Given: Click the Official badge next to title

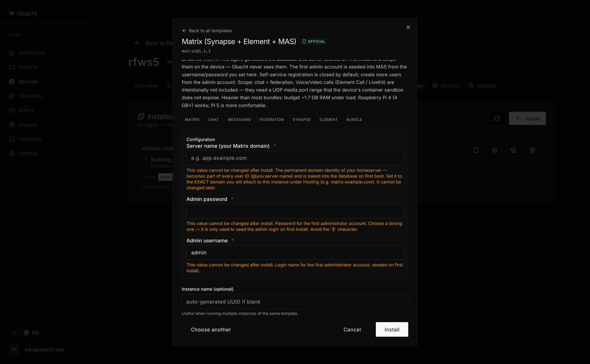Looking at the screenshot, I should 314,42.
